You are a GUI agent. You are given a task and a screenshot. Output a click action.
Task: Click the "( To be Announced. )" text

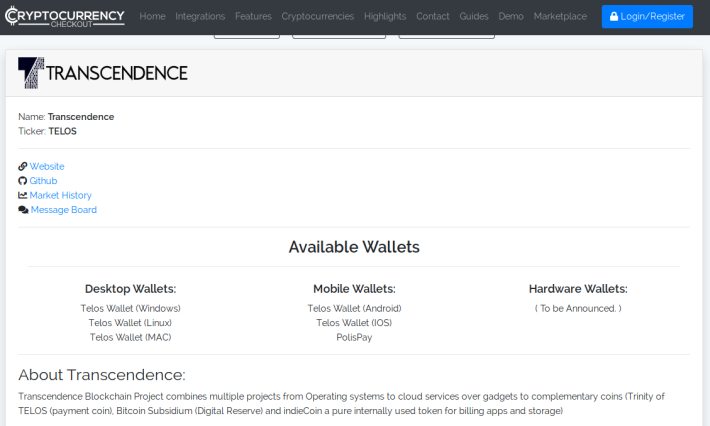[x=578, y=308]
